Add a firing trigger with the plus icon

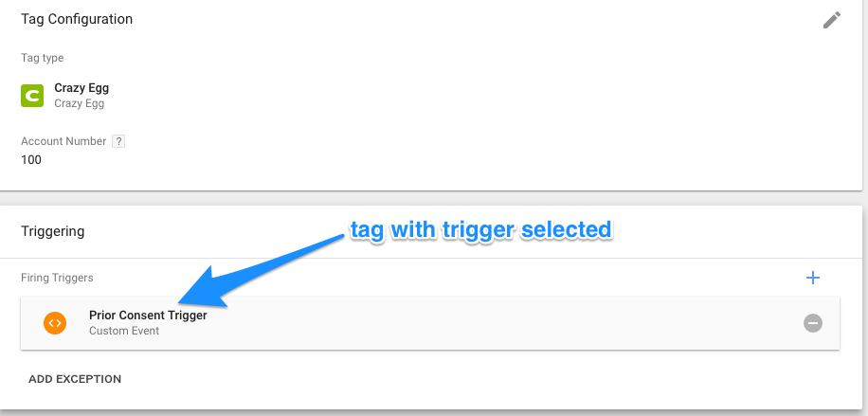(x=813, y=278)
